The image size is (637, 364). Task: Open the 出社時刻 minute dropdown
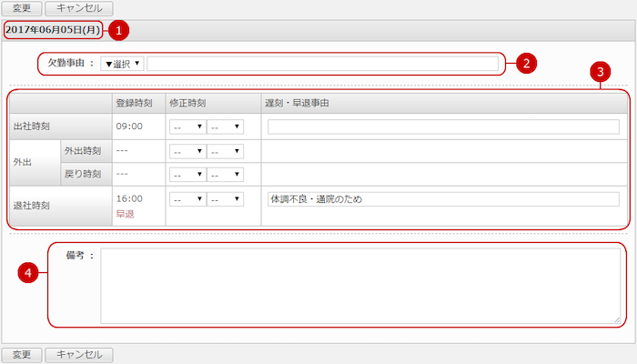click(225, 126)
